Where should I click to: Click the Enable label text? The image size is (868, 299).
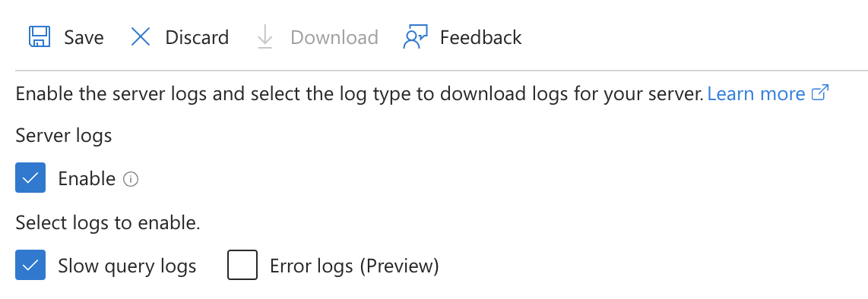click(87, 179)
